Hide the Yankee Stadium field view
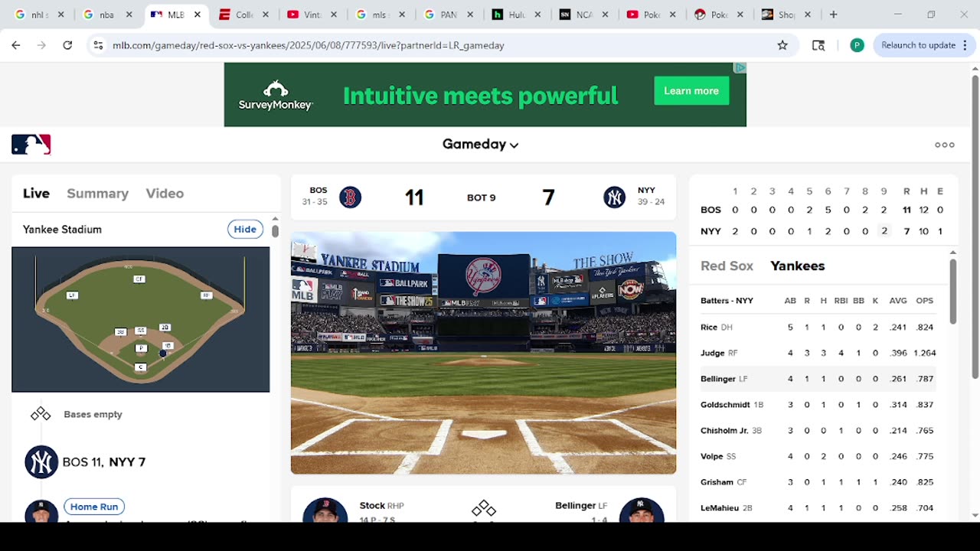 click(x=245, y=230)
